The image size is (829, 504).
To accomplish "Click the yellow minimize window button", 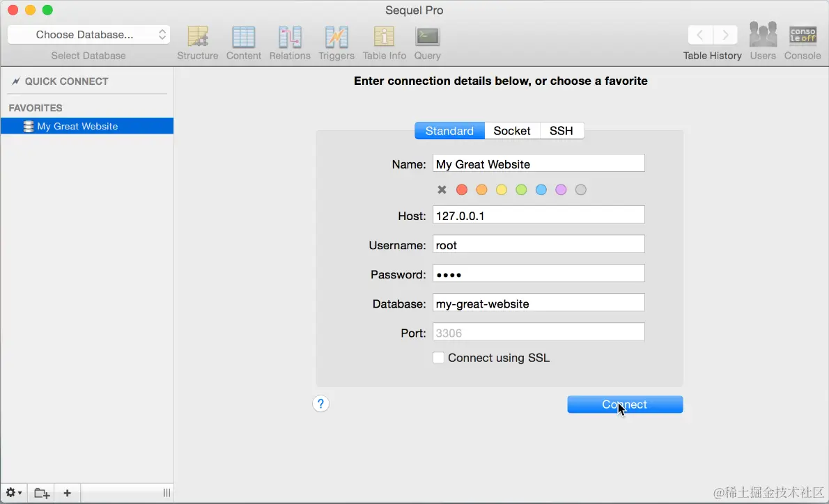I will pyautogui.click(x=30, y=10).
